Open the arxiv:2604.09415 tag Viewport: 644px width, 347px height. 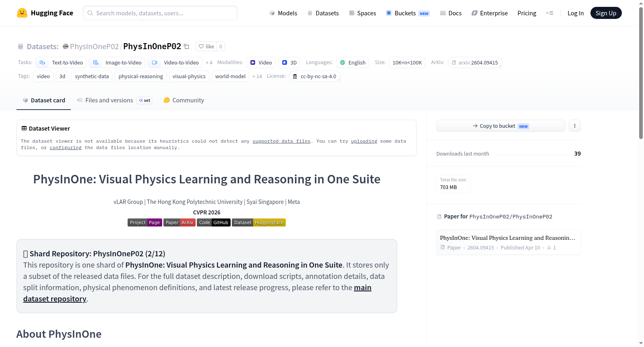tap(475, 62)
